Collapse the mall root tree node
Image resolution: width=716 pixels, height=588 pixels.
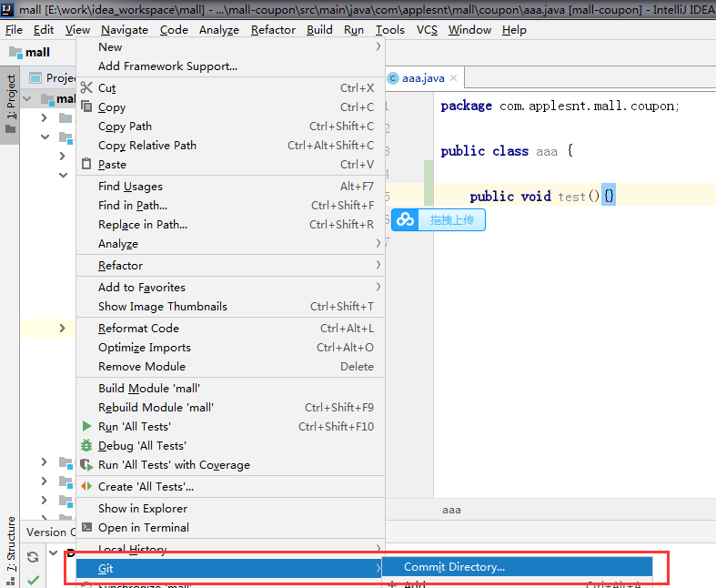[x=27, y=98]
